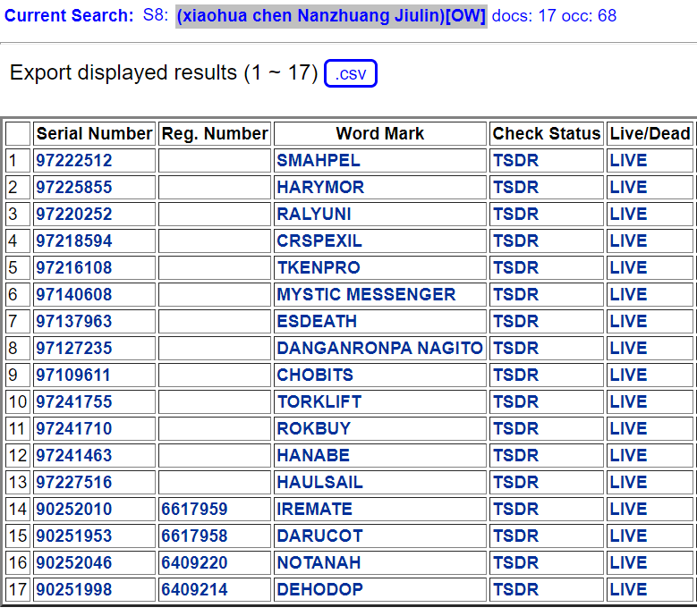697x616 pixels.
Task: Open the CHOBITS word mark
Action: (315, 375)
